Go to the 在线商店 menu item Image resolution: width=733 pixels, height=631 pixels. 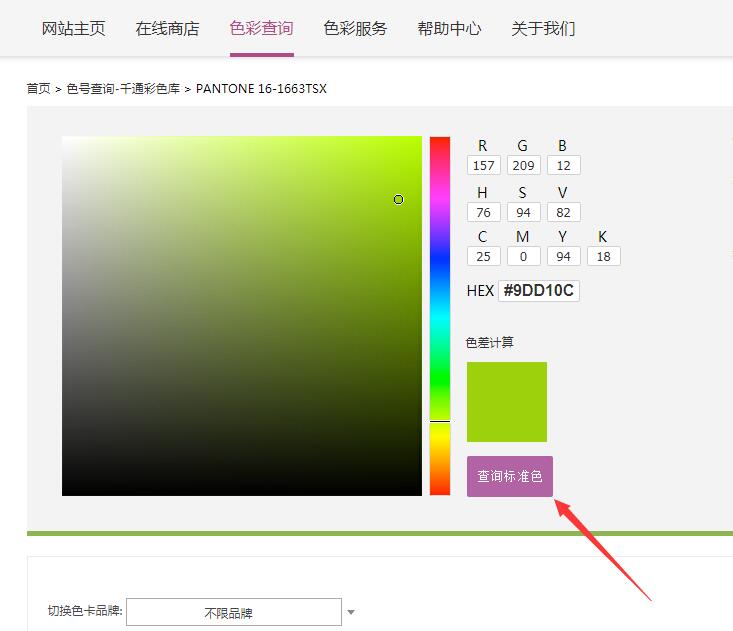tap(167, 28)
